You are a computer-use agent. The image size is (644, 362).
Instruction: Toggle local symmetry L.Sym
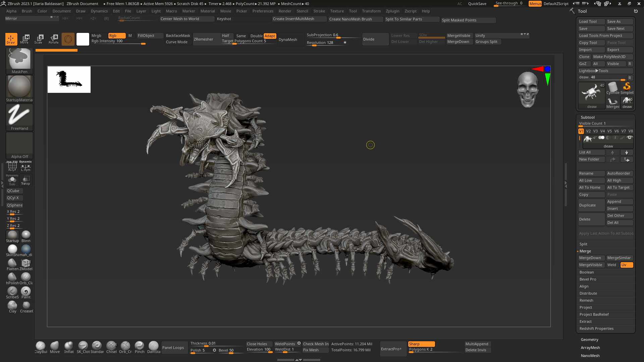point(25,167)
